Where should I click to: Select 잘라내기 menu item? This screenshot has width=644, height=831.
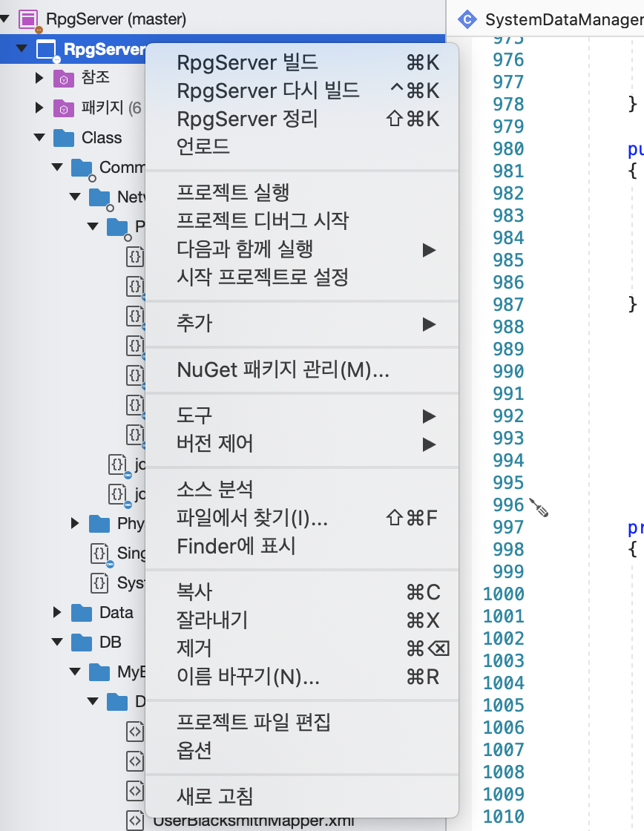point(301,620)
